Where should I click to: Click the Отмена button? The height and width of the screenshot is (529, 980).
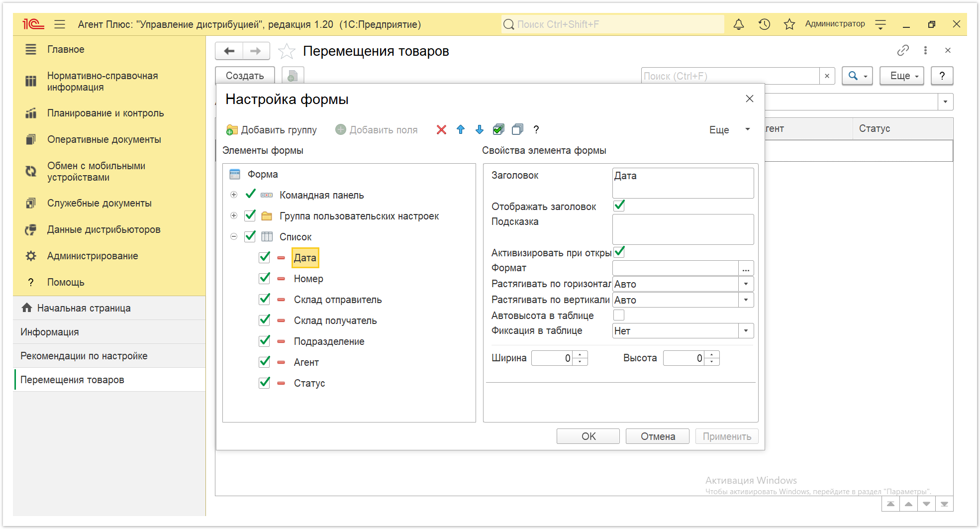point(658,436)
